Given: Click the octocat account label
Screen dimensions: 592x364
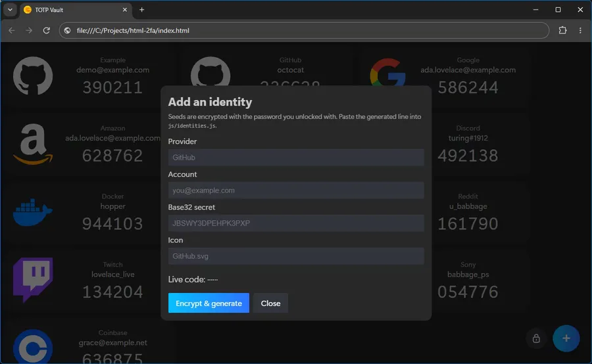Looking at the screenshot, I should pos(290,70).
